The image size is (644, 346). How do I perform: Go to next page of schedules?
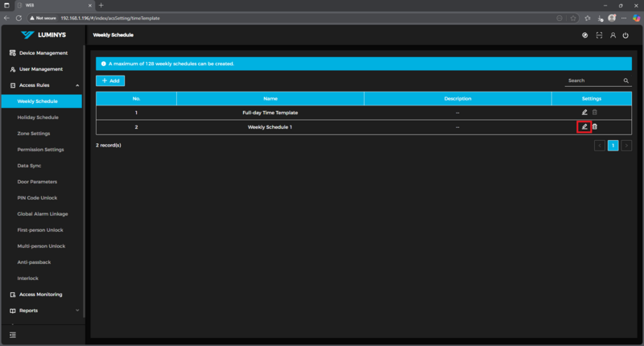click(626, 146)
